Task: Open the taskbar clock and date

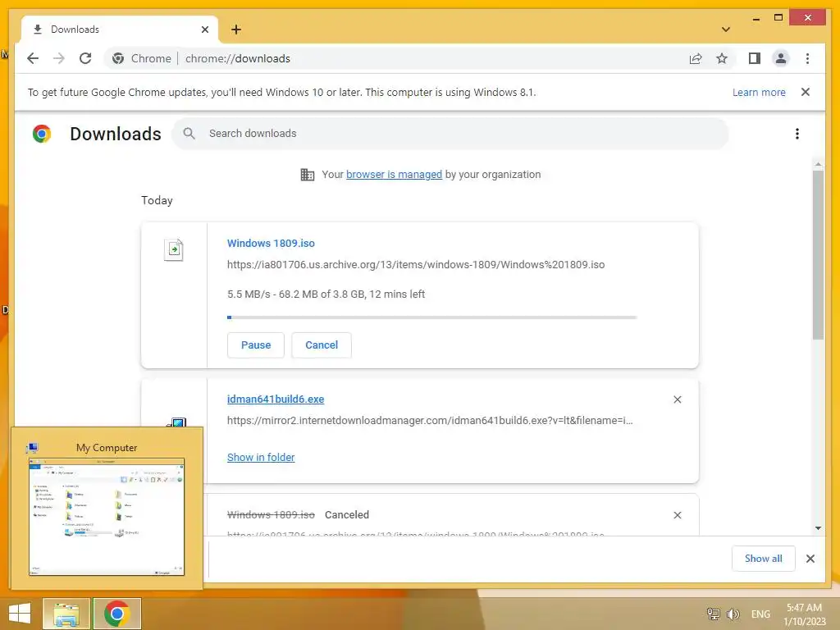Action: pos(804,614)
